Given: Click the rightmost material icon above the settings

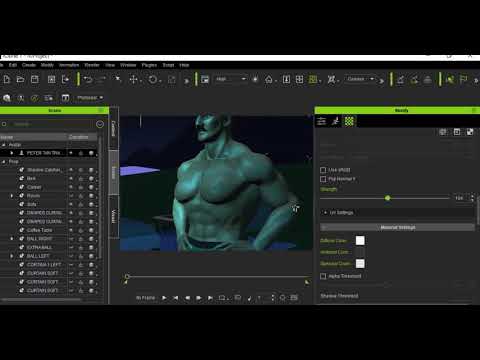Looking at the screenshot, I should click(x=470, y=132).
